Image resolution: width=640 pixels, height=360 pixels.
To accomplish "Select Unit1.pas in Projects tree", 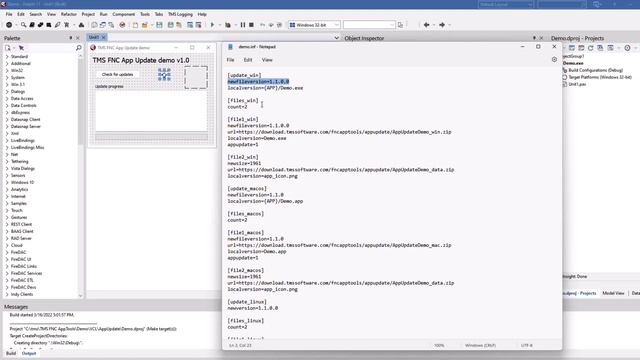I will pyautogui.click(x=577, y=84).
